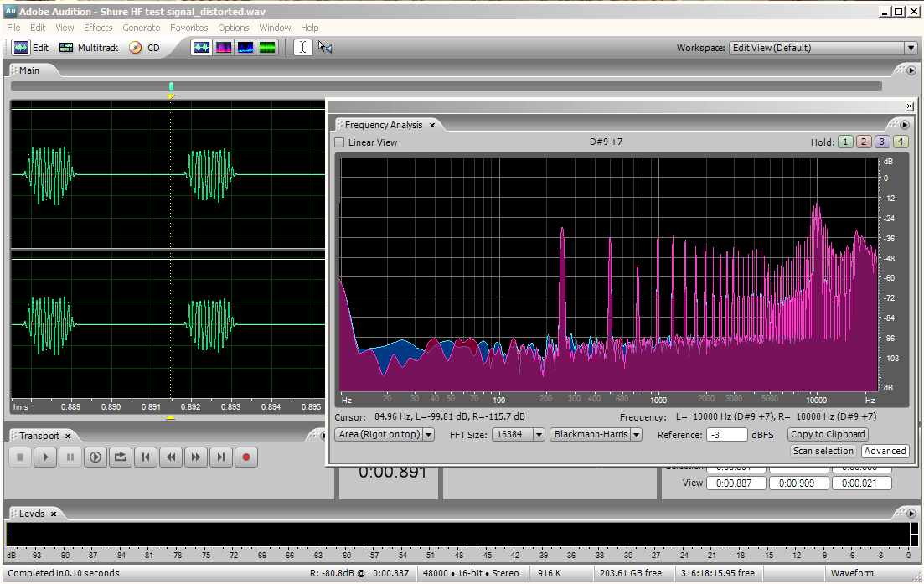Click the Play transport button
Viewport: 924px width, 584px height.
coord(45,457)
